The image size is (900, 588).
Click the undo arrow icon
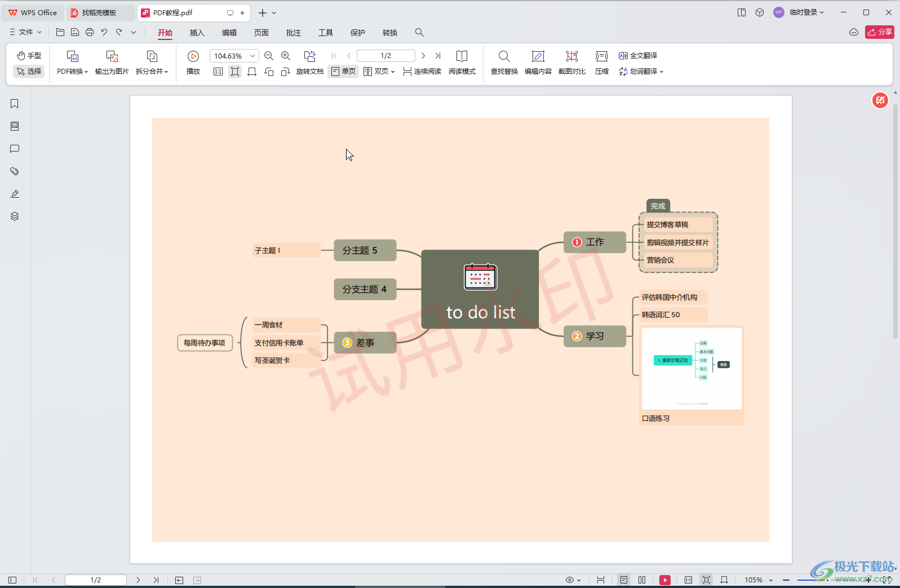pos(104,32)
